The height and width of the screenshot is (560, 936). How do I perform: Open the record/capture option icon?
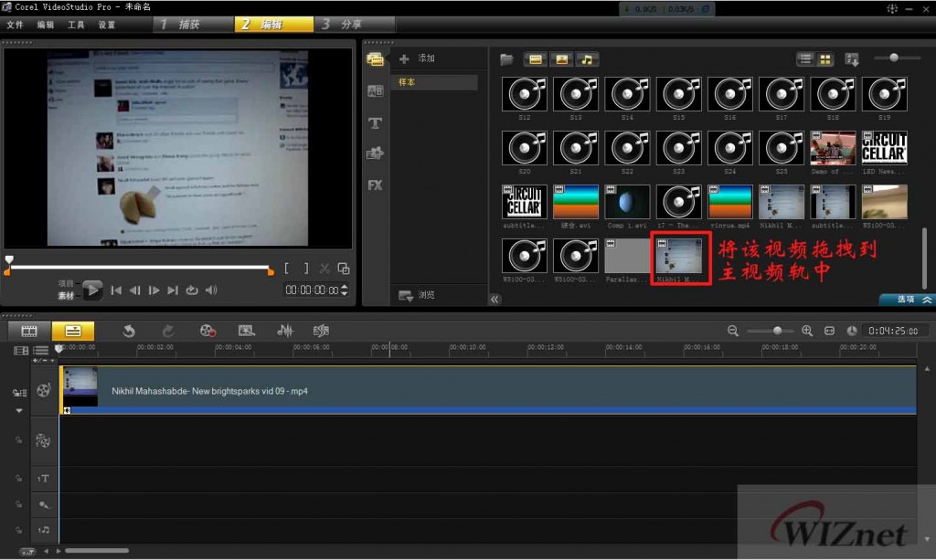coord(207,331)
